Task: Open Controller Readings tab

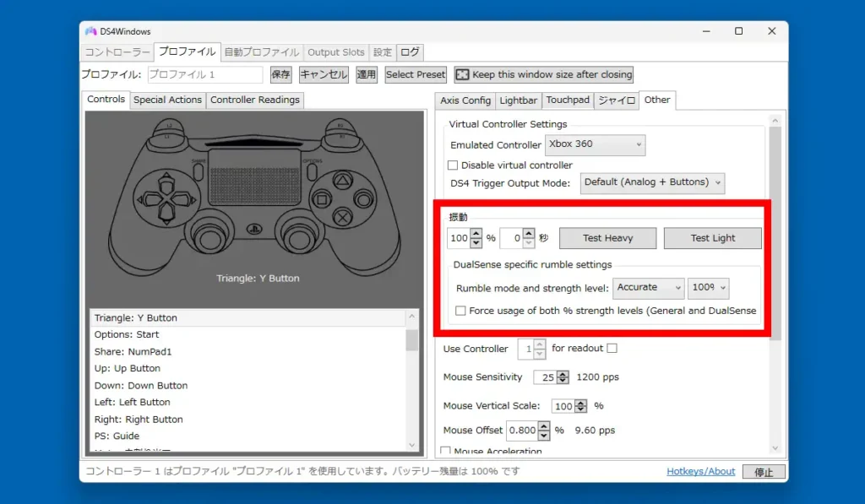Action: pyautogui.click(x=255, y=100)
